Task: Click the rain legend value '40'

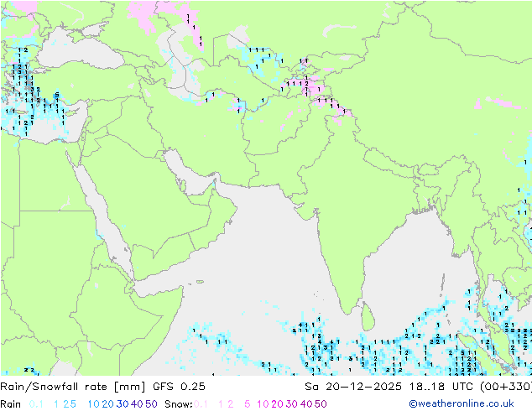Action: point(137,404)
